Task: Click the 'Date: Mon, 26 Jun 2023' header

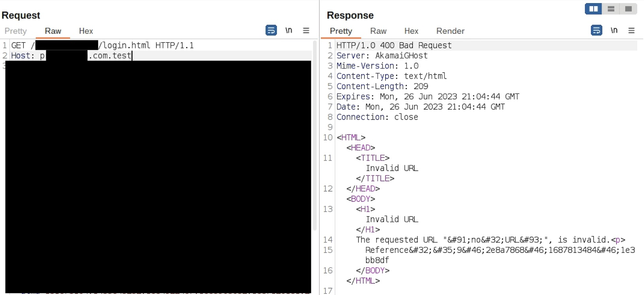Action: click(420, 107)
